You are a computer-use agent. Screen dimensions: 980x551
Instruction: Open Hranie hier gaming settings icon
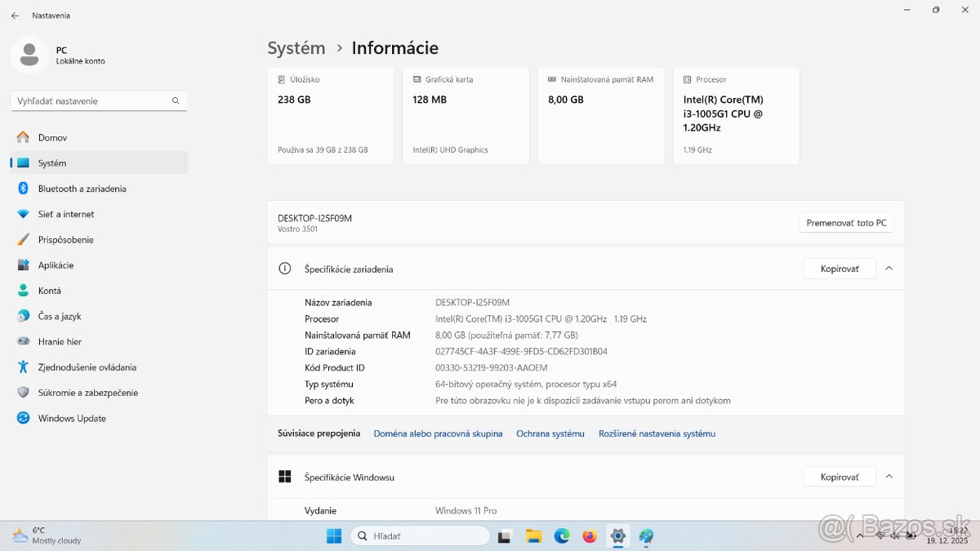(x=23, y=341)
